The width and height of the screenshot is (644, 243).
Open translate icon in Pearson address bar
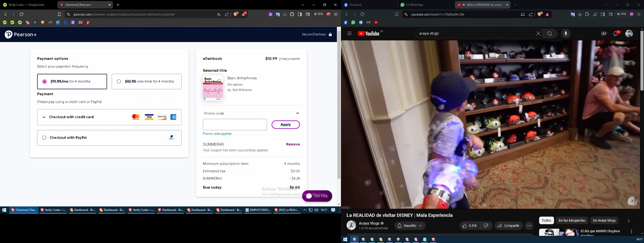pos(219,14)
